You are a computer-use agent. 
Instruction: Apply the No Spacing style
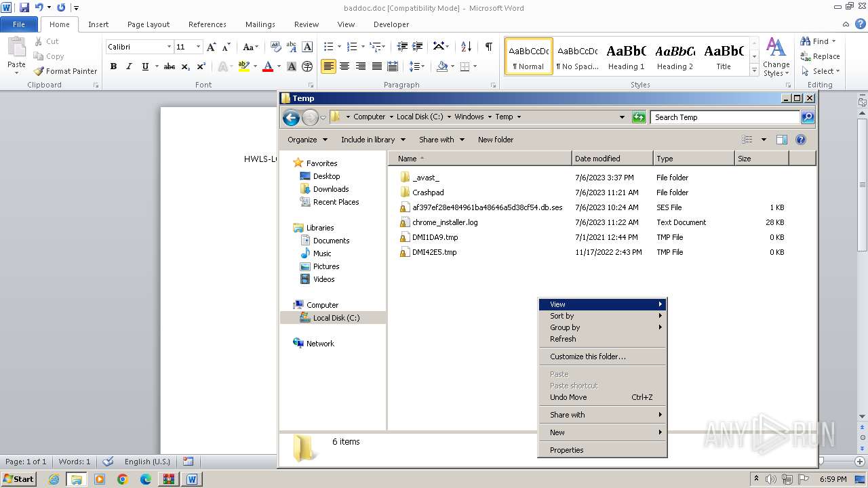pos(577,57)
